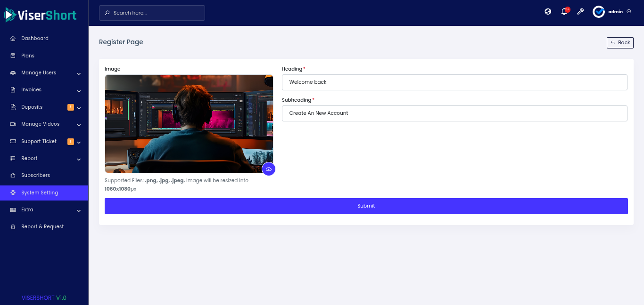Click the cloud upload image icon
The width and height of the screenshot is (644, 305).
[x=269, y=169]
